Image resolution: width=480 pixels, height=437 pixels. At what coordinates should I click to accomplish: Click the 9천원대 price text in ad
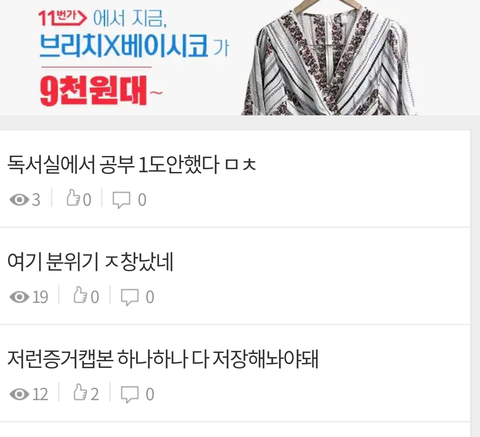tap(93, 91)
